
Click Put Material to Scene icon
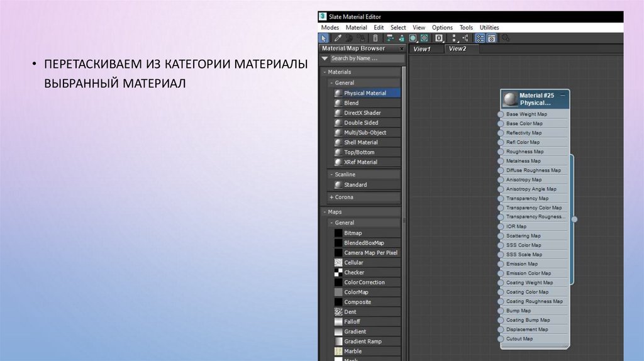pos(349,38)
